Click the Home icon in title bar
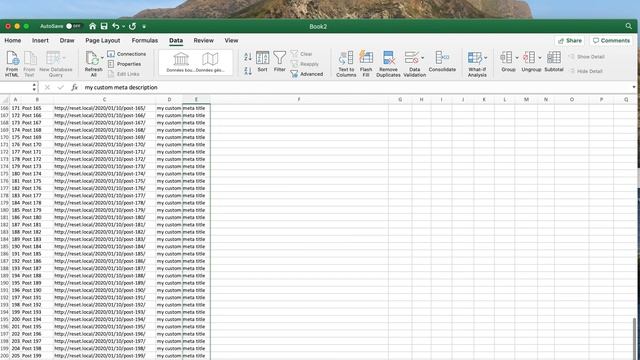 point(93,26)
